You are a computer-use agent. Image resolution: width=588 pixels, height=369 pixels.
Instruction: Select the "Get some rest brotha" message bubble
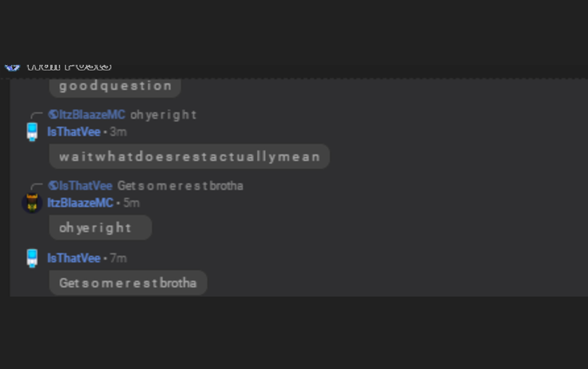tap(128, 283)
